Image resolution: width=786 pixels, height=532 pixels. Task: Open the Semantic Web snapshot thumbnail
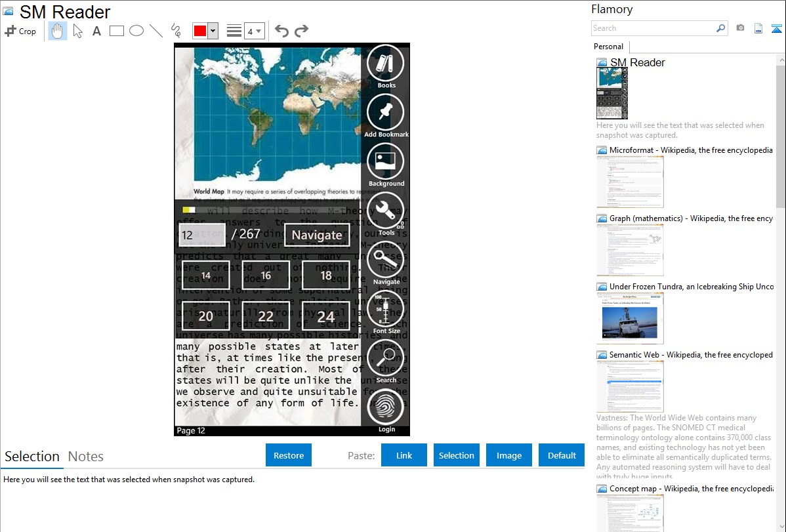point(630,386)
